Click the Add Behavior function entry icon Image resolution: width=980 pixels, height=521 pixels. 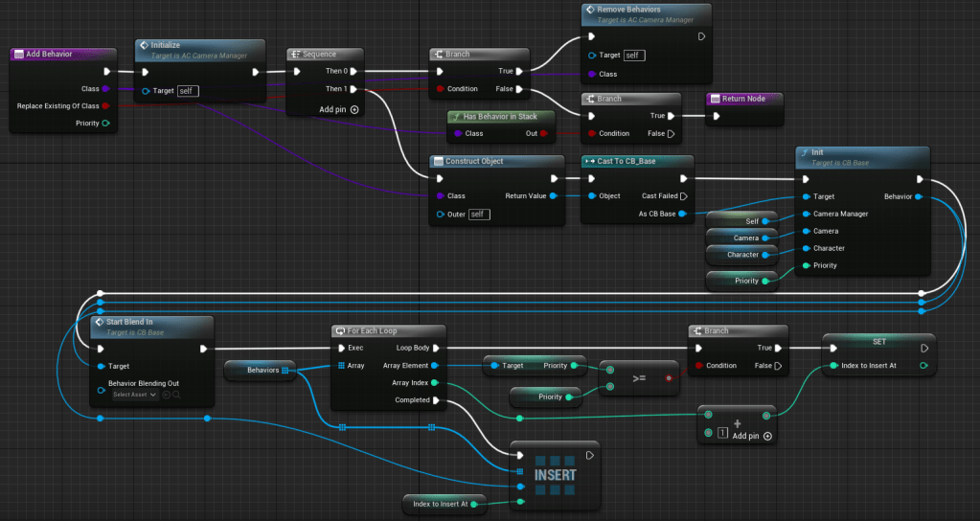tap(19, 55)
